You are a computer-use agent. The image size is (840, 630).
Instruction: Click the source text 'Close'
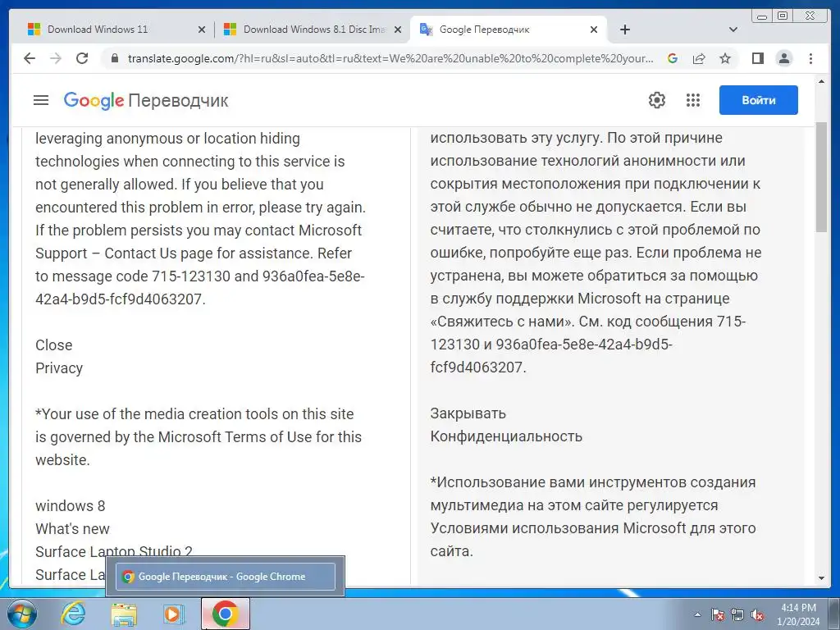pyautogui.click(x=53, y=345)
